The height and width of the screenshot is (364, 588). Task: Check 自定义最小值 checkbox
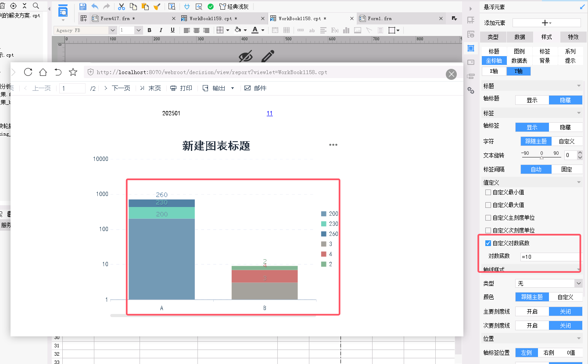(488, 192)
